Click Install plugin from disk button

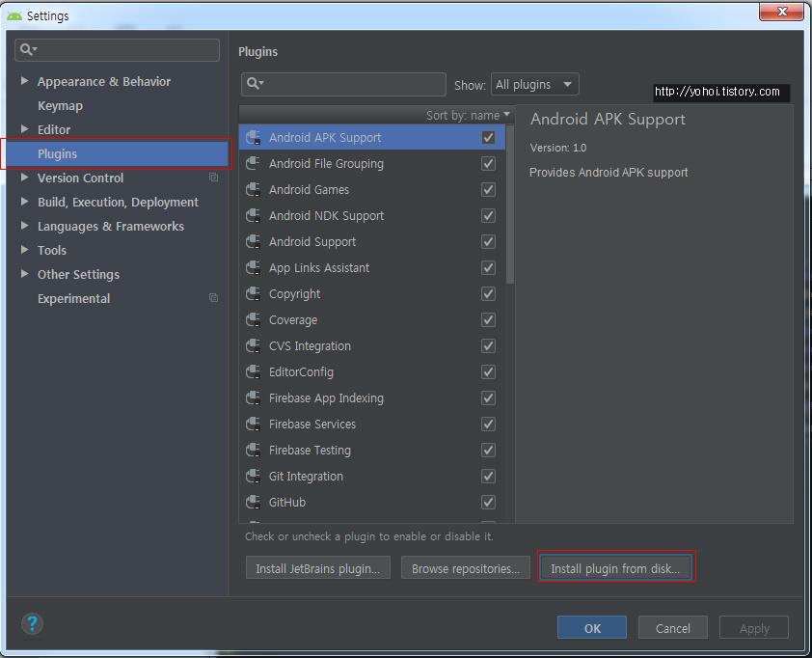click(615, 568)
